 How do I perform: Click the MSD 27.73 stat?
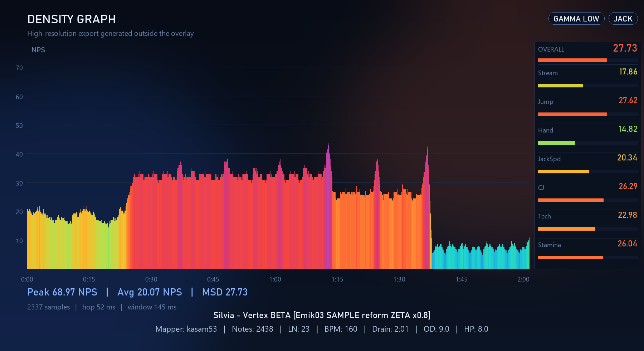tap(225, 292)
